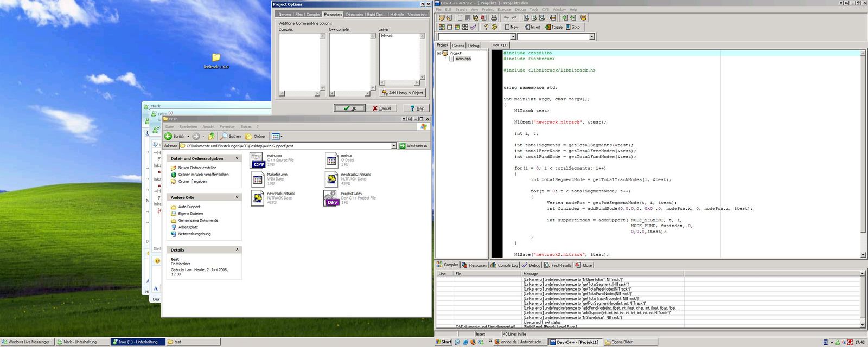The image size is (868, 347).
Task: Open the Explorer address bar dropdown
Action: tap(394, 146)
